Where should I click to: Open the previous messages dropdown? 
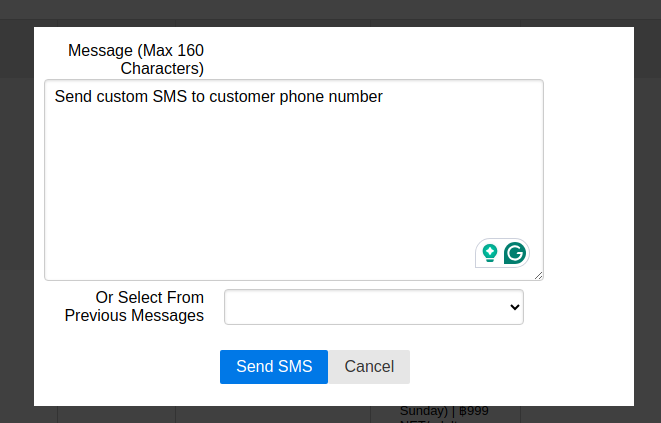pyautogui.click(x=373, y=307)
